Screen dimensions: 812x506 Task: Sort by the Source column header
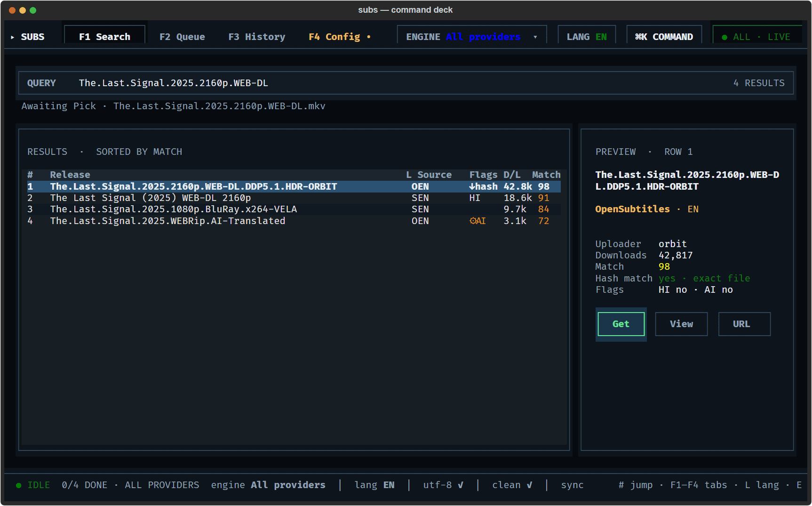point(434,175)
